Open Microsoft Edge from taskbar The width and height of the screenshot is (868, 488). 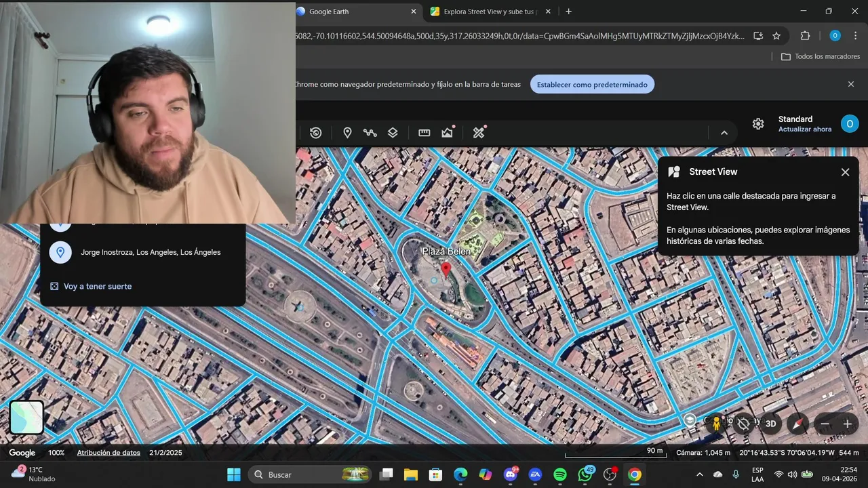point(460,474)
